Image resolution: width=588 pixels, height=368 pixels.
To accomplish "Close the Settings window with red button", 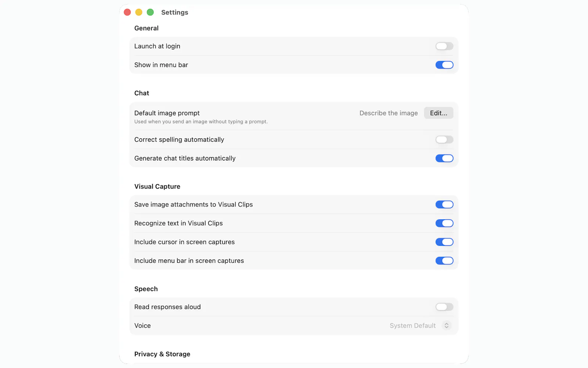I will (x=128, y=12).
